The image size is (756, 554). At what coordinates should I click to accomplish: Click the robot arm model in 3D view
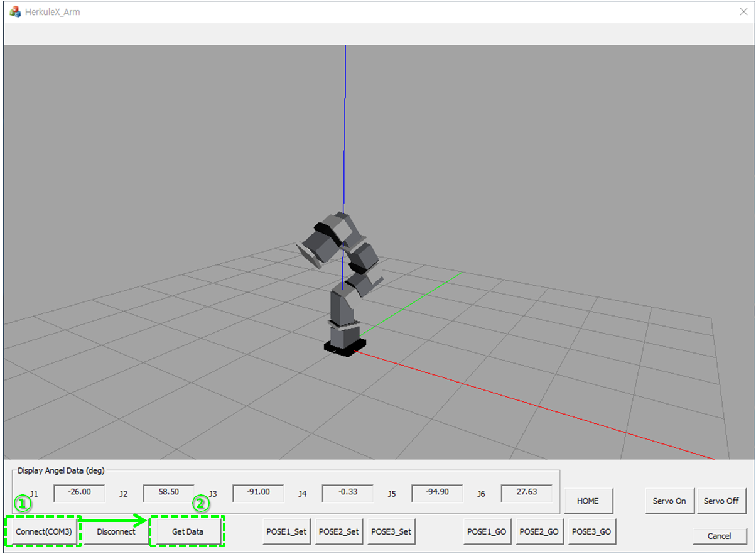click(343, 283)
